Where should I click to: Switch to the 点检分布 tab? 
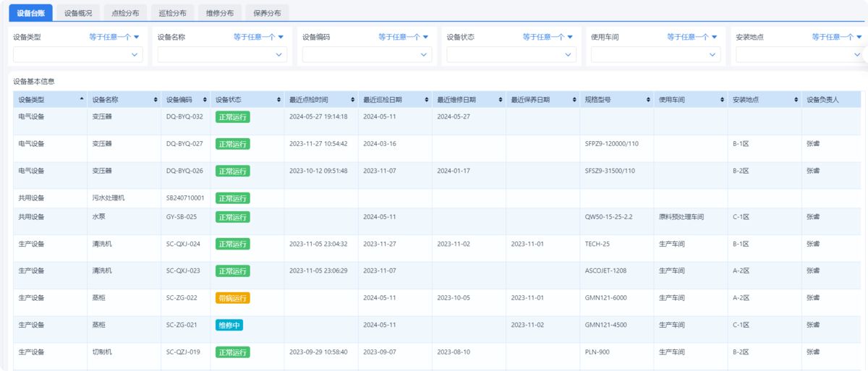click(x=125, y=13)
